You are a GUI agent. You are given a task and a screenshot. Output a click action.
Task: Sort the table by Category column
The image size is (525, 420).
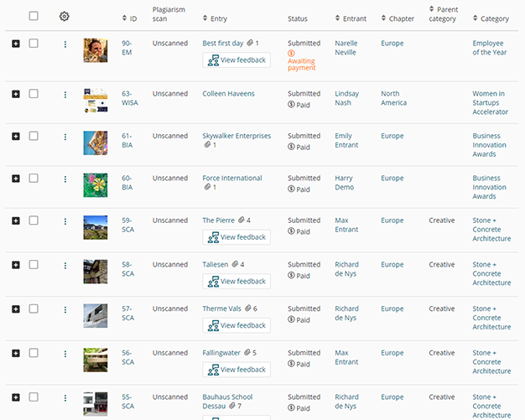pyautogui.click(x=493, y=18)
